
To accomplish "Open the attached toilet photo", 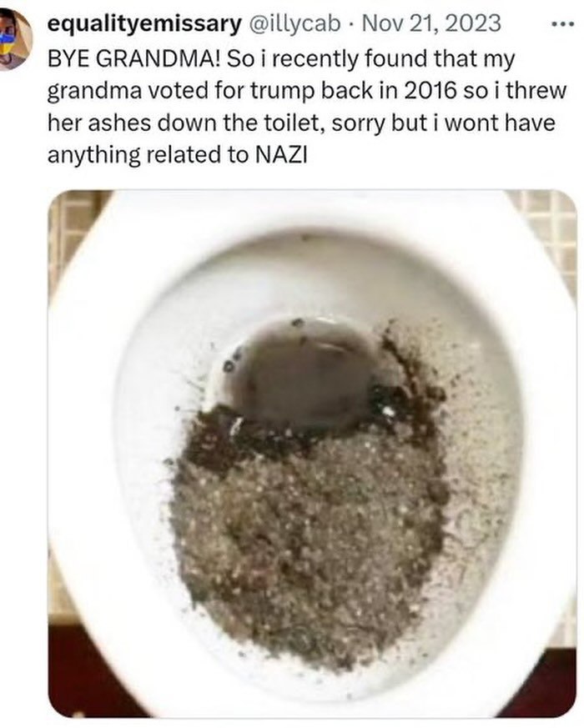I will [x=312, y=454].
